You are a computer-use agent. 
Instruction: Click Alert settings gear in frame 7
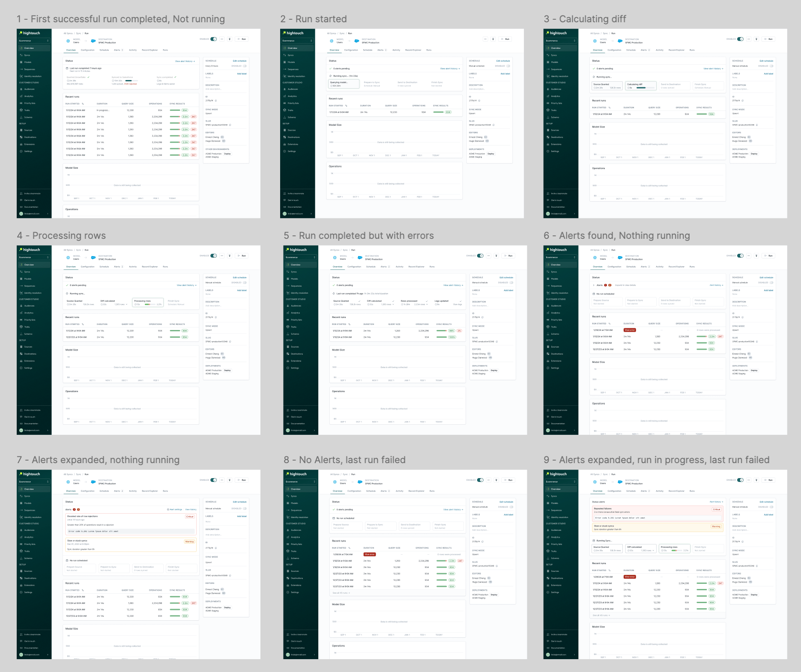tap(168, 509)
